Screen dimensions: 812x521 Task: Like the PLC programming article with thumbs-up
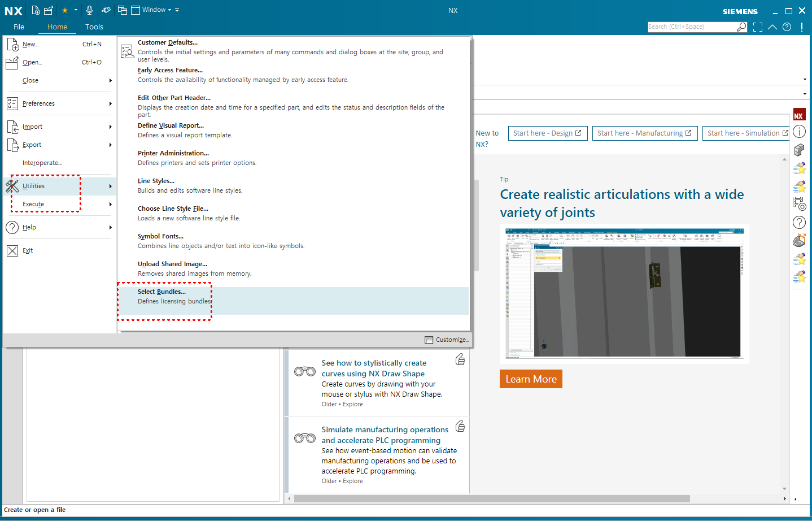(x=460, y=426)
